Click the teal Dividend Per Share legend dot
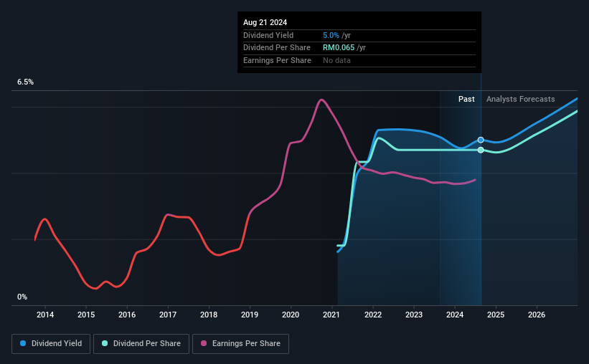Image resolution: width=589 pixels, height=364 pixels. pos(105,343)
